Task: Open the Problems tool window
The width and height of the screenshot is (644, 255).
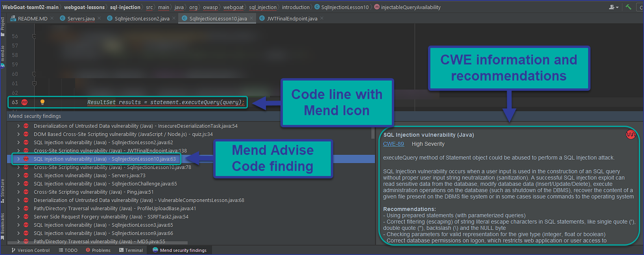Action: 98,250
